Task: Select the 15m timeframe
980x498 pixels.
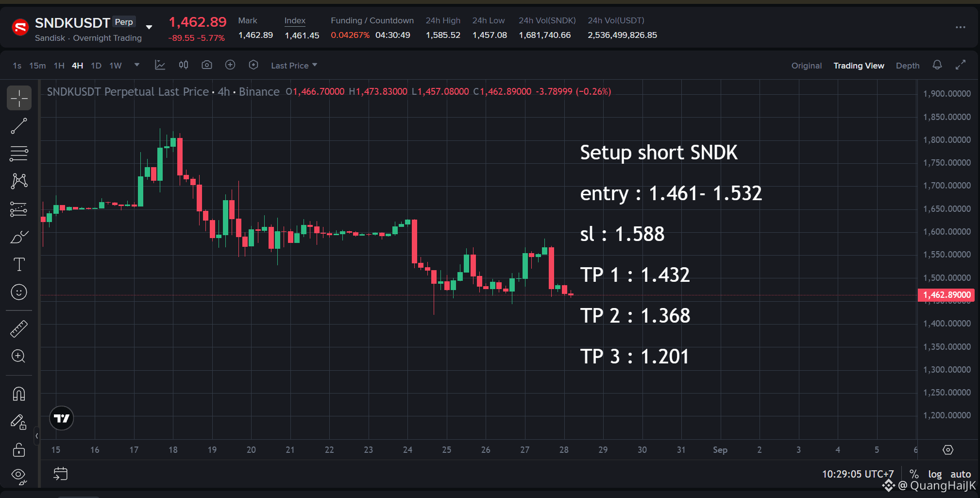Action: click(x=37, y=66)
